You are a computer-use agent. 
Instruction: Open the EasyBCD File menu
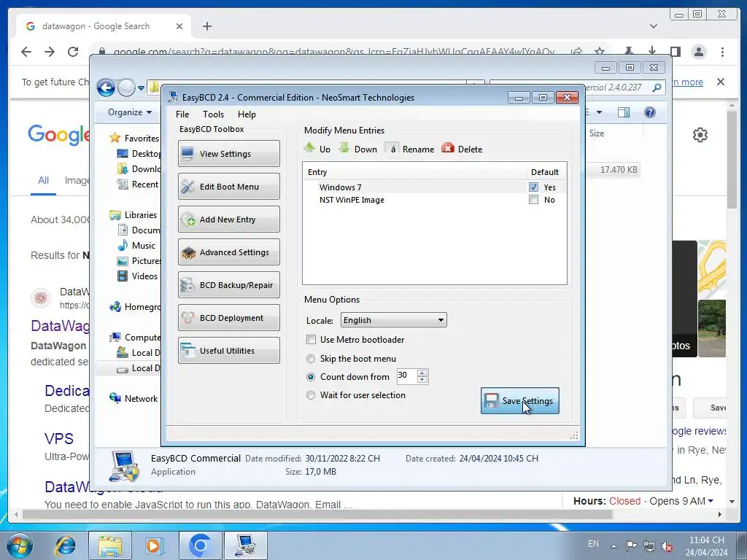[182, 114]
